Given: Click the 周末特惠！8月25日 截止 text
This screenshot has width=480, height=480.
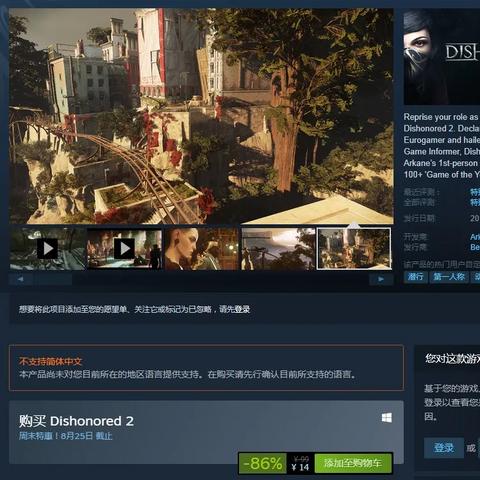Looking at the screenshot, I should [66, 436].
